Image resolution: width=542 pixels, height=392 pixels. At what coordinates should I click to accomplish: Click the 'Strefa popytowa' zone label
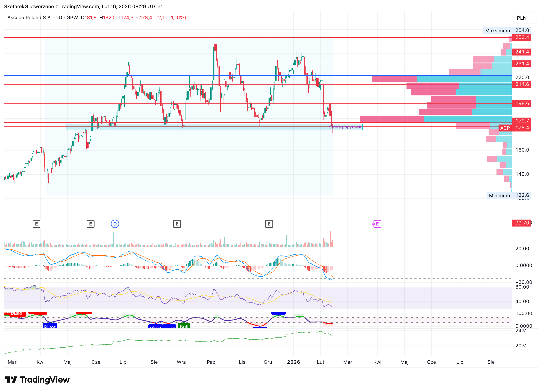pos(345,127)
